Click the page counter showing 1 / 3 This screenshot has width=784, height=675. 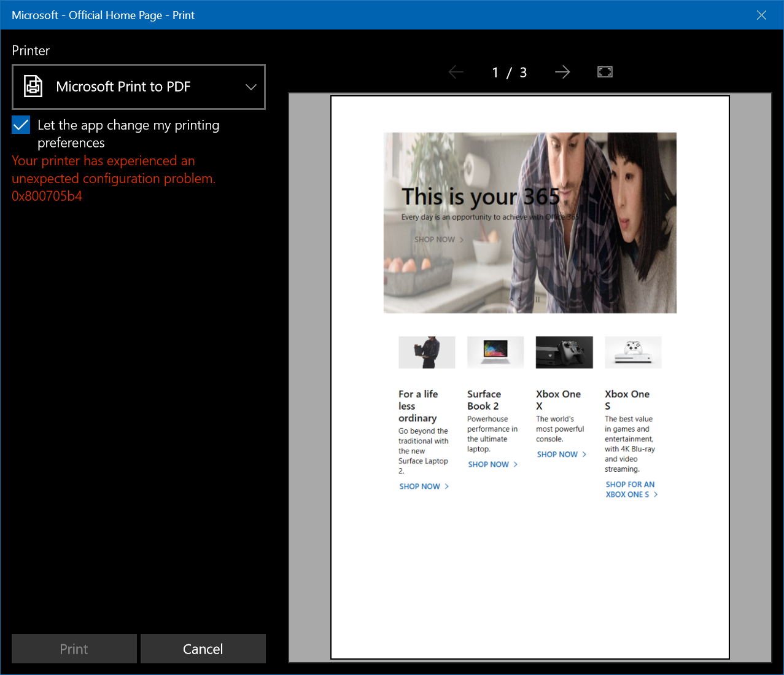tap(509, 72)
